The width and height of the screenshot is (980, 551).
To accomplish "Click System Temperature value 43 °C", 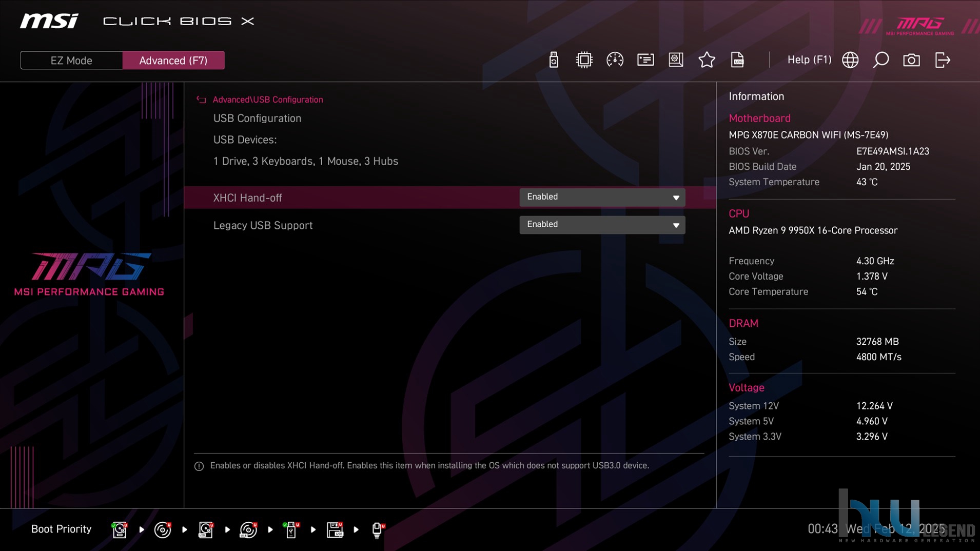I will [867, 182].
